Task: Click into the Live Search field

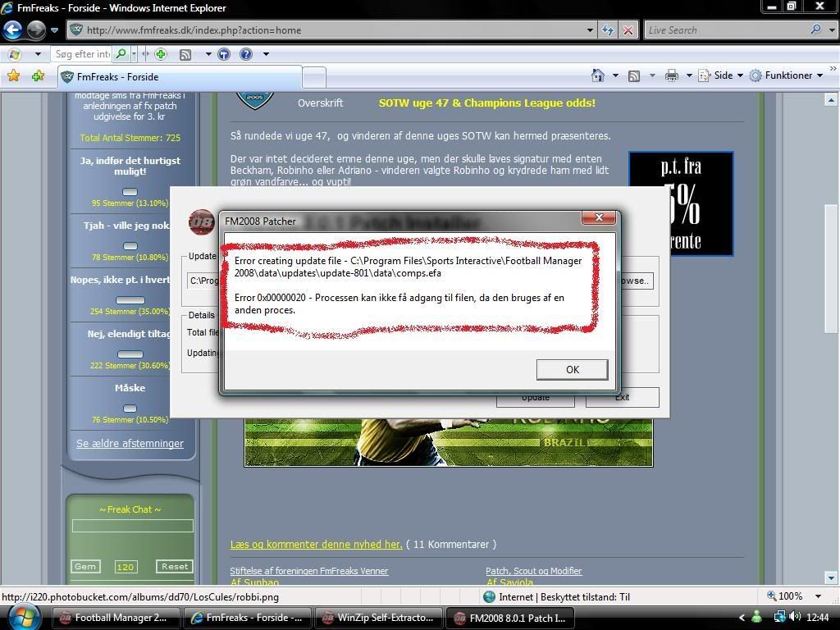Action: [726, 30]
